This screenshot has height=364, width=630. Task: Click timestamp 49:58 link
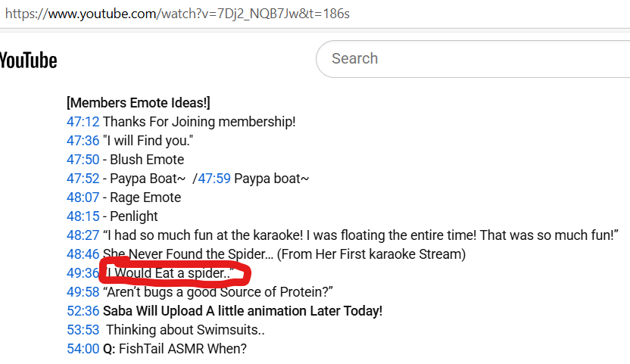coord(83,291)
